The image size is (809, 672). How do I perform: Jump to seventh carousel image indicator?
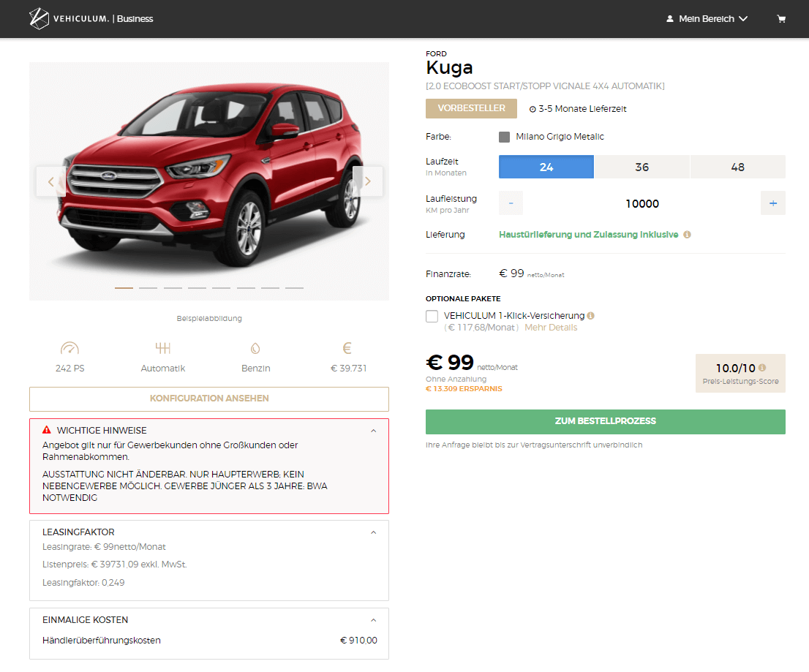271,288
